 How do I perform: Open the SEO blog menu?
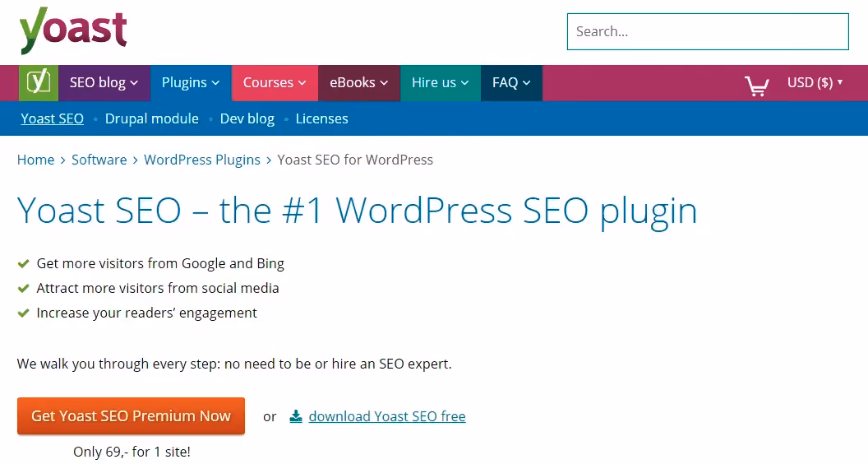point(104,83)
